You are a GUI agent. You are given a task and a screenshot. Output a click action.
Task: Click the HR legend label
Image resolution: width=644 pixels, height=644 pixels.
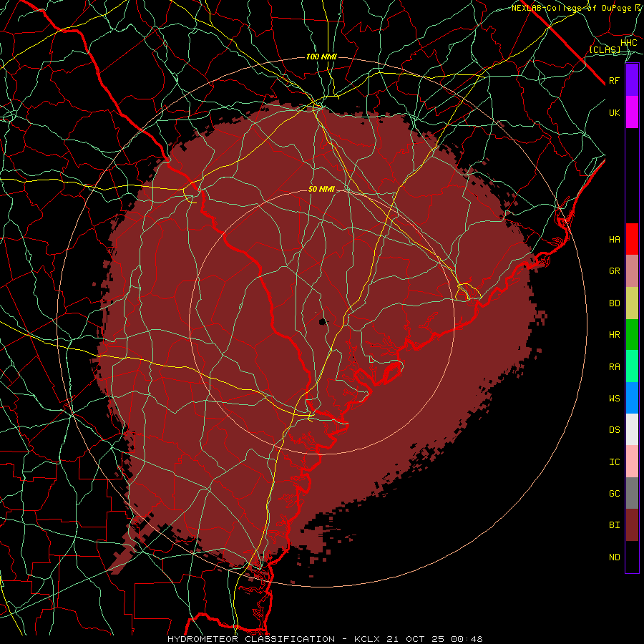(x=615, y=335)
